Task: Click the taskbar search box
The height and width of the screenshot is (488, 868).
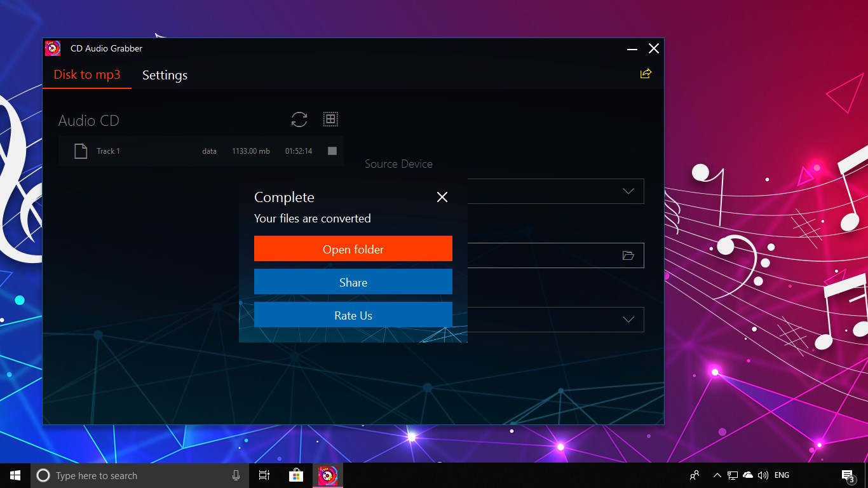Action: click(139, 475)
